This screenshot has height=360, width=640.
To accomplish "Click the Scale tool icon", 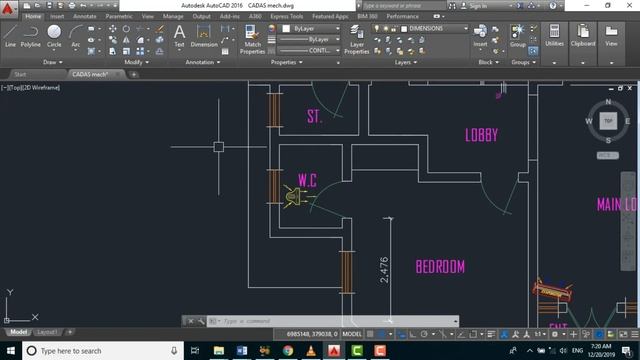I will 126,51.
